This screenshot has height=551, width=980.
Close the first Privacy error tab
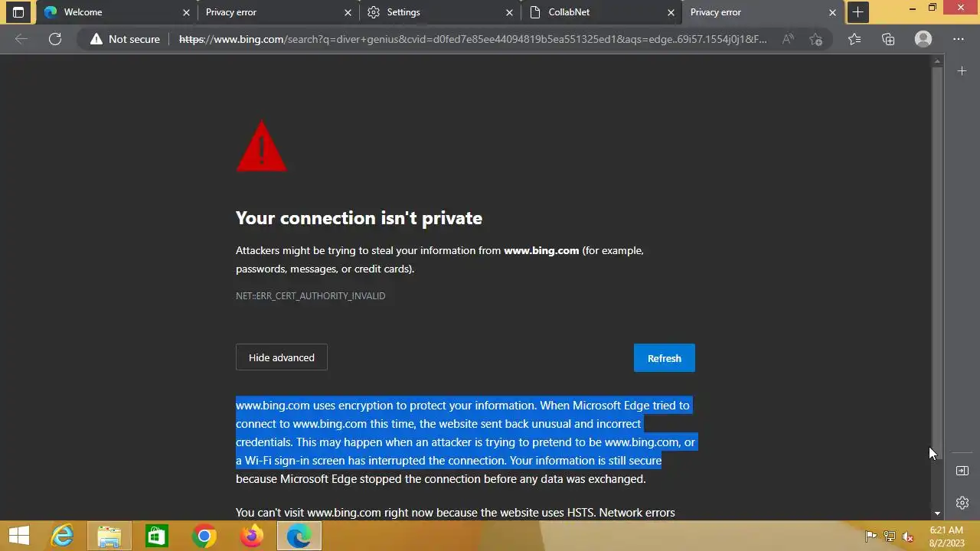coord(348,12)
